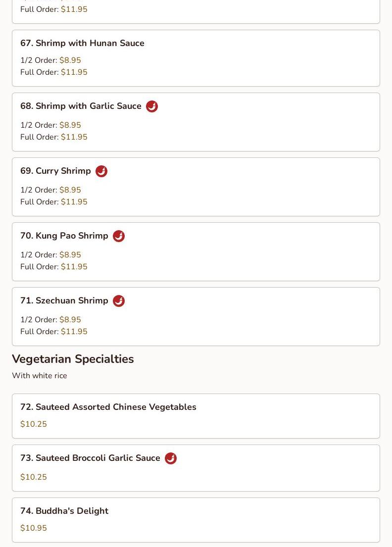Click the Vegetarian Specialties section heading
The image size is (392, 547).
pyautogui.click(x=73, y=359)
